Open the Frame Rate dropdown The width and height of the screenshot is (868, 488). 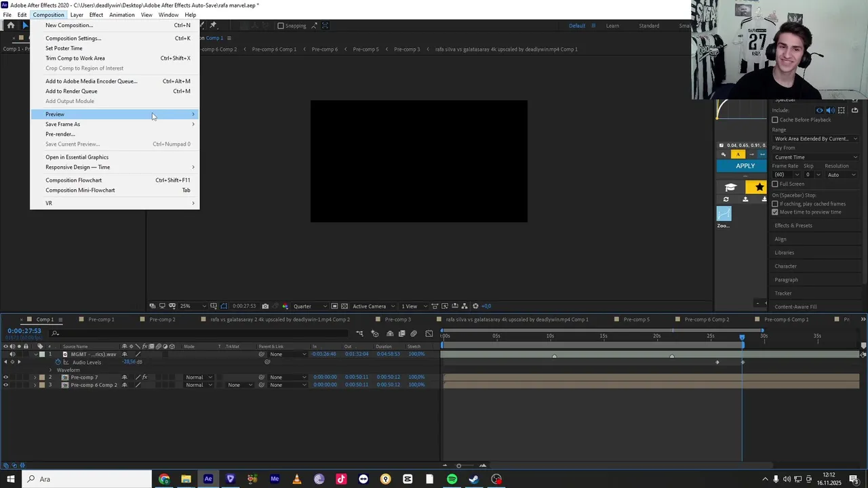tap(787, 175)
